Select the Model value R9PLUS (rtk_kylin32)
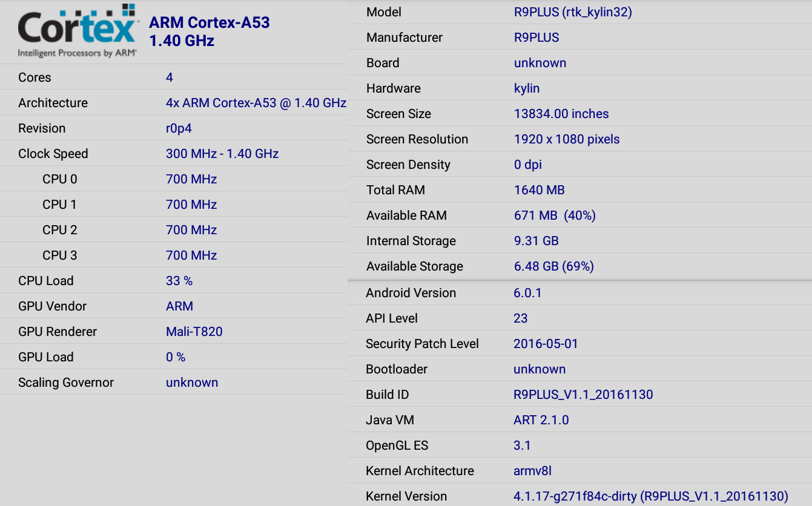812x506 pixels. point(573,12)
